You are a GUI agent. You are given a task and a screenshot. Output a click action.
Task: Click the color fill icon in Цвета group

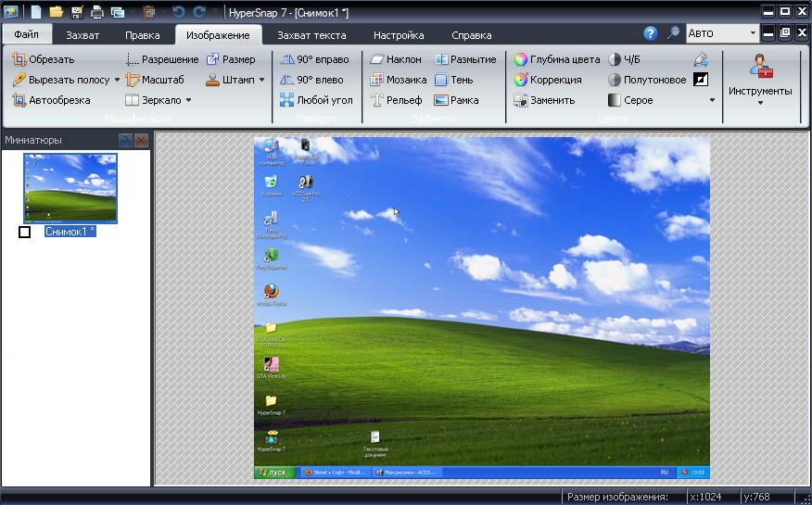tap(701, 59)
